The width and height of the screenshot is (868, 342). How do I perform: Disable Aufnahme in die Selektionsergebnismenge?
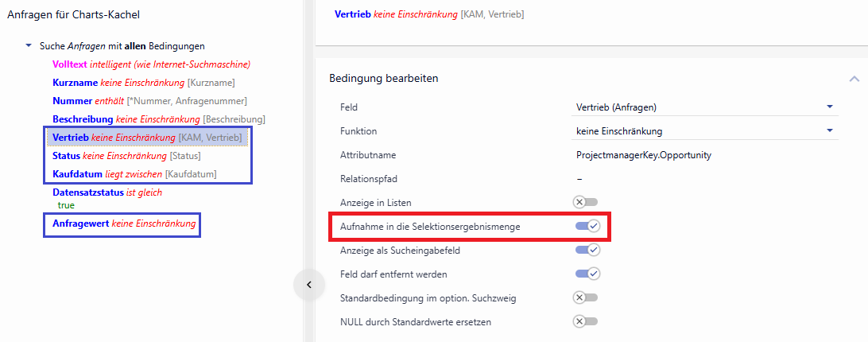pyautogui.click(x=587, y=226)
